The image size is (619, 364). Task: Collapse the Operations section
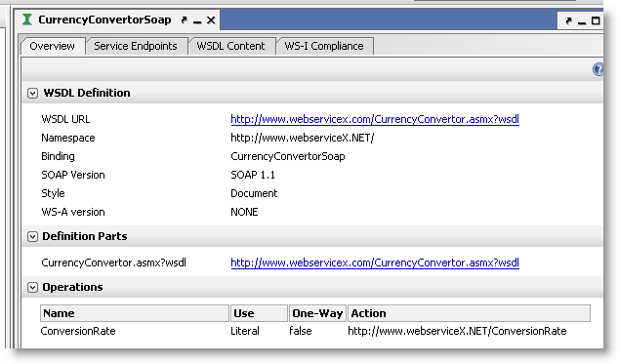pos(32,288)
